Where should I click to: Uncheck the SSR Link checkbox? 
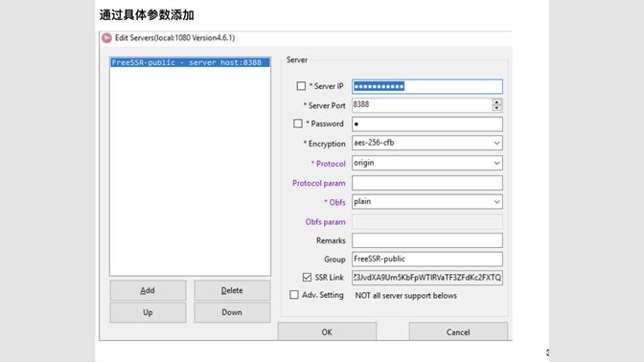pyautogui.click(x=307, y=278)
